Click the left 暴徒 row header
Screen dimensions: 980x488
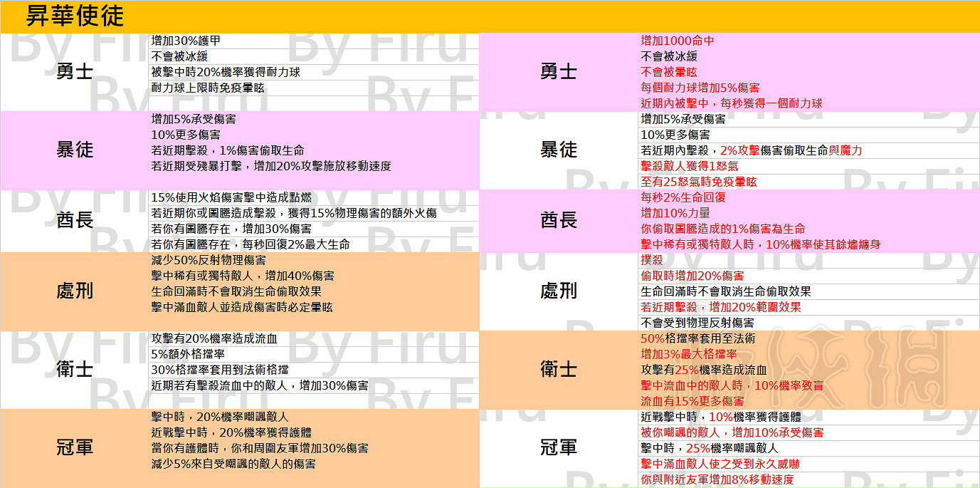[75, 150]
